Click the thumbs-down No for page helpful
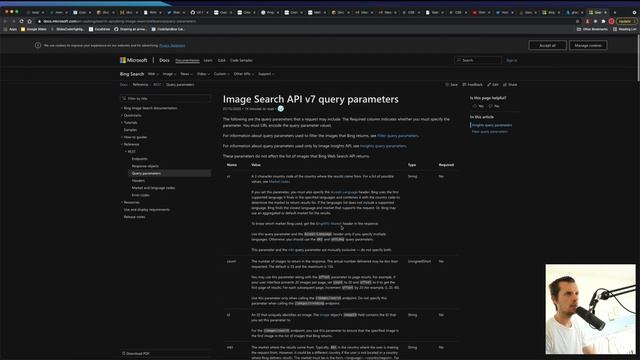Image resolution: width=640 pixels, height=360 pixels. tap(494, 106)
